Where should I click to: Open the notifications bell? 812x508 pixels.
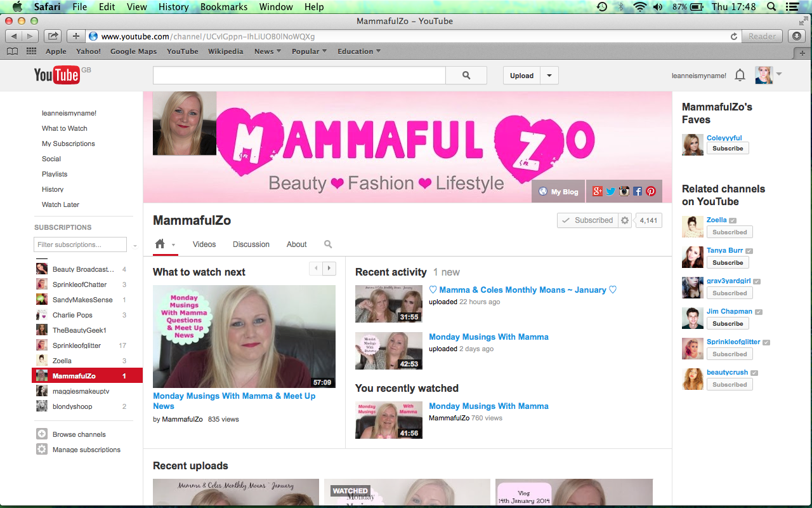740,76
